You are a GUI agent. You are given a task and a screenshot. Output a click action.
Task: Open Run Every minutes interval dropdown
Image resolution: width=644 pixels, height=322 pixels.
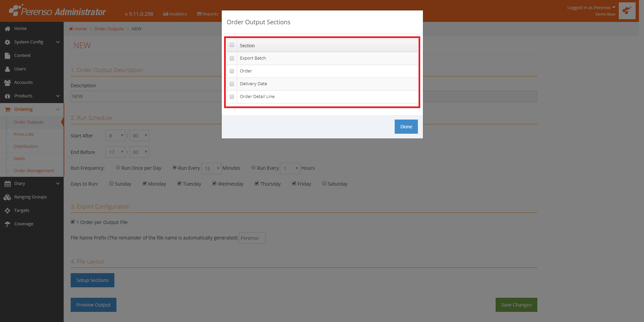[x=211, y=168]
